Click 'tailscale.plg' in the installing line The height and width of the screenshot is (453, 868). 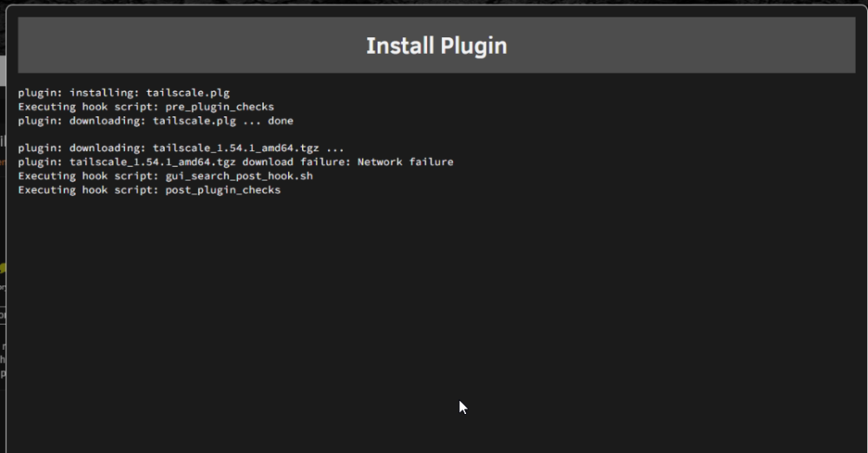(x=187, y=93)
